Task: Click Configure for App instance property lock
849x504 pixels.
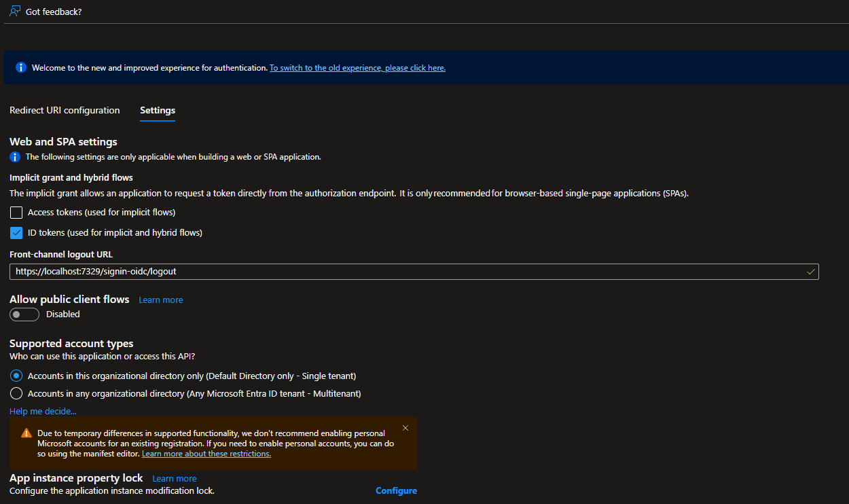Action: (x=396, y=490)
